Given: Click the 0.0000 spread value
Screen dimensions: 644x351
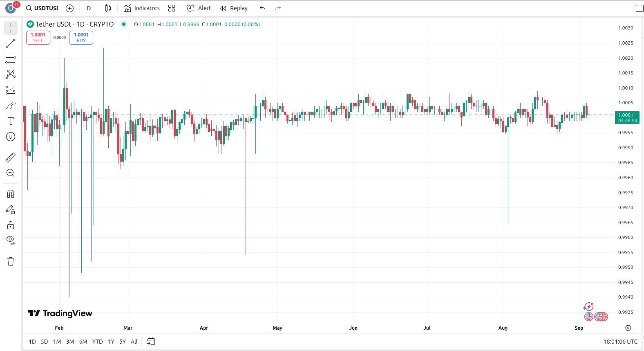Looking at the screenshot, I should coord(60,38).
